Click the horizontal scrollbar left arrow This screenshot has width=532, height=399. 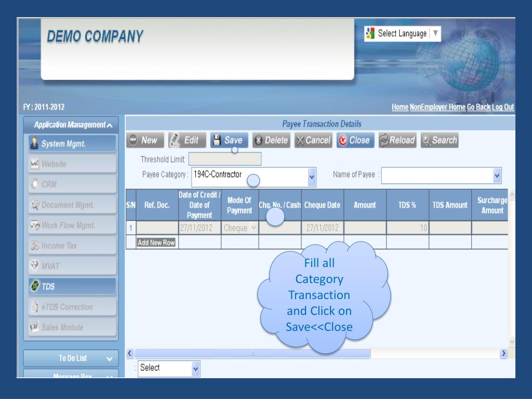(129, 353)
